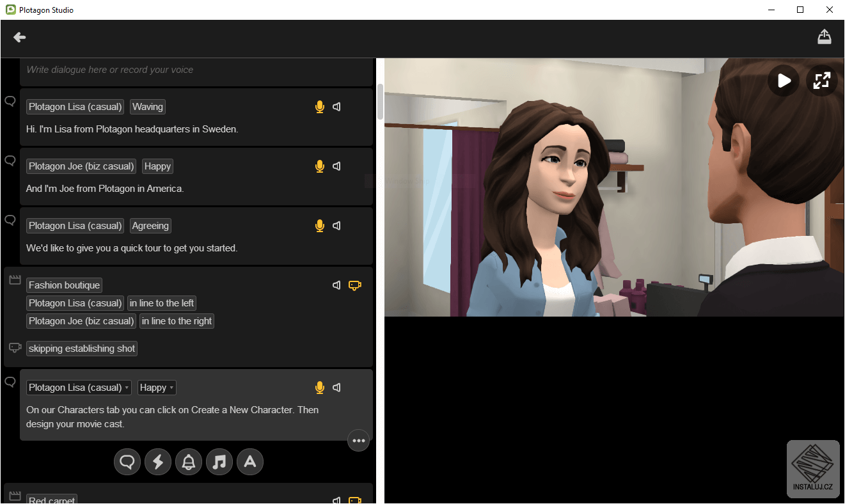Click the "skipping establishing shot" tag

click(x=82, y=349)
